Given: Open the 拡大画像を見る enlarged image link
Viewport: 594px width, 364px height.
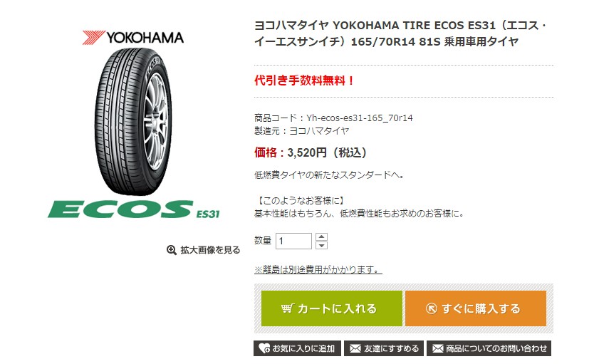Looking at the screenshot, I should (x=210, y=250).
